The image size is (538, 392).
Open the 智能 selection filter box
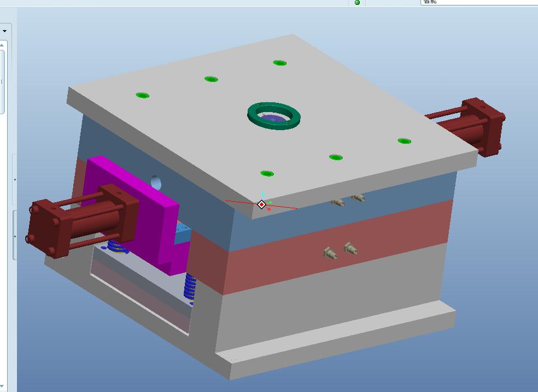479,2
